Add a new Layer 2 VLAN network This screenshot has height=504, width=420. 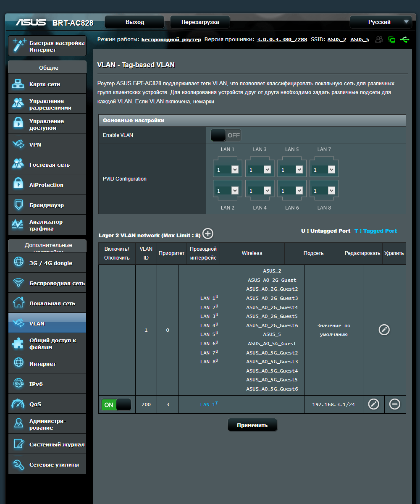(208, 234)
